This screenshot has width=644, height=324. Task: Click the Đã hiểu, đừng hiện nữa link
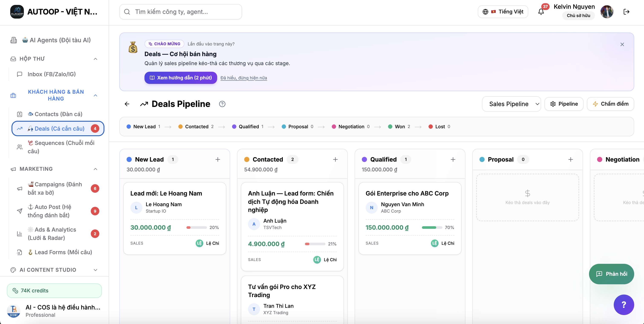click(244, 78)
